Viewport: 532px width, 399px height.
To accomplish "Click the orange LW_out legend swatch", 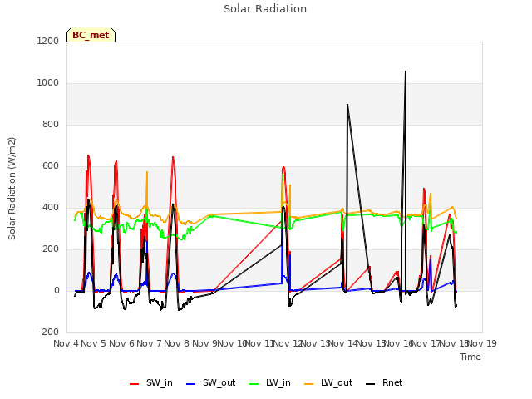I will [309, 384].
